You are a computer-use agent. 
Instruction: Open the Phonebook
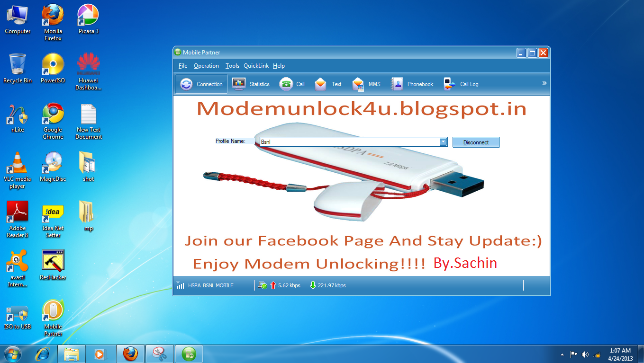[412, 84]
